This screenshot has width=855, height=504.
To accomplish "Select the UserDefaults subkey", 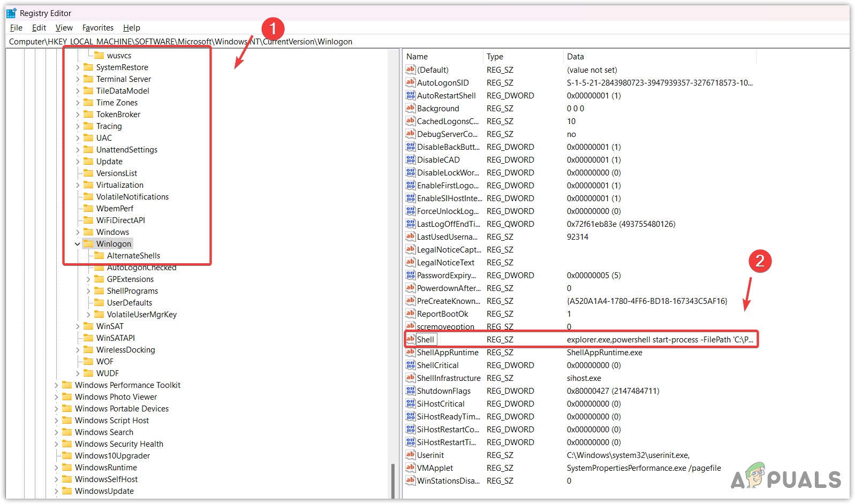I will pos(130,303).
